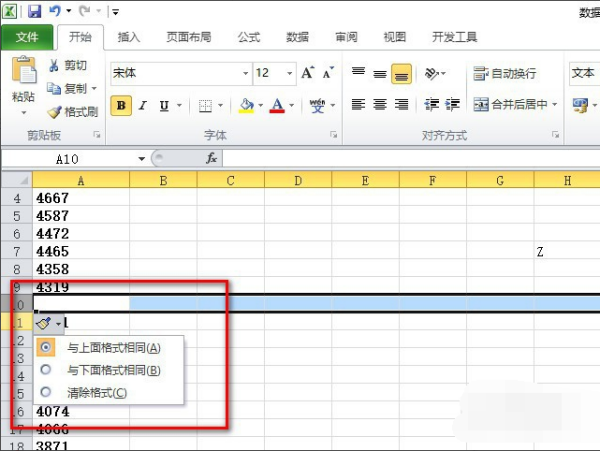This screenshot has height=451, width=600.
Task: Click the align text left icon
Action: 358,104
